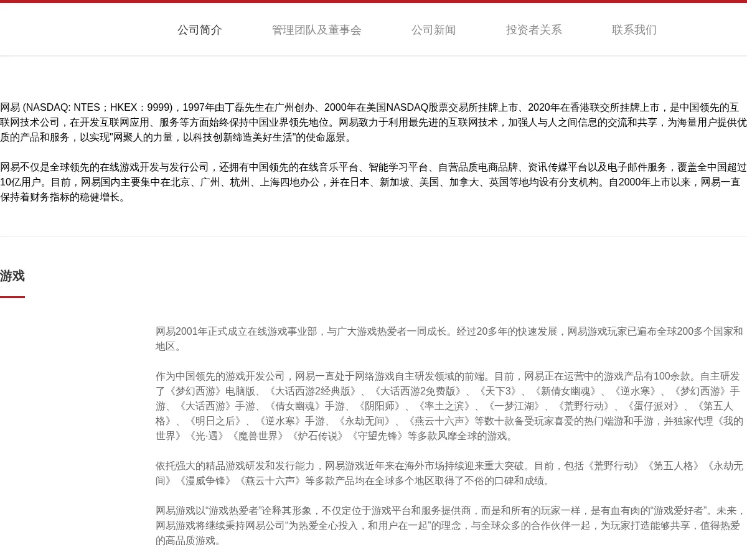Screen dimensions: 747x560
Task: Click the 《荒野行动》 game title
Action: (585, 406)
